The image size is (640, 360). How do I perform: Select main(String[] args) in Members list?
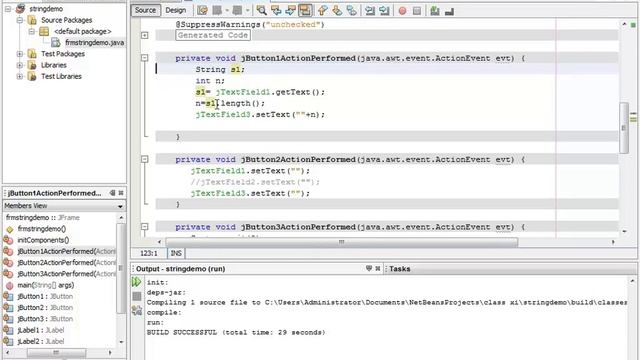[46, 285]
